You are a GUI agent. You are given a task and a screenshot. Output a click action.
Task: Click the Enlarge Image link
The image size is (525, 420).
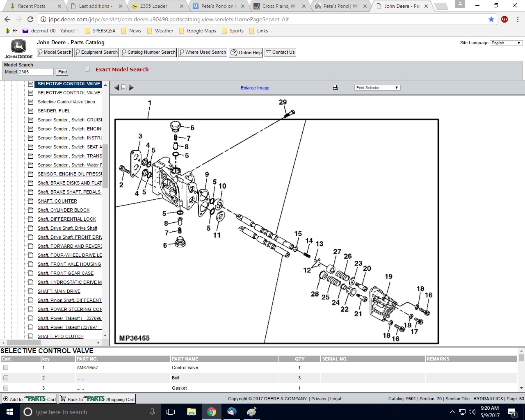click(255, 88)
